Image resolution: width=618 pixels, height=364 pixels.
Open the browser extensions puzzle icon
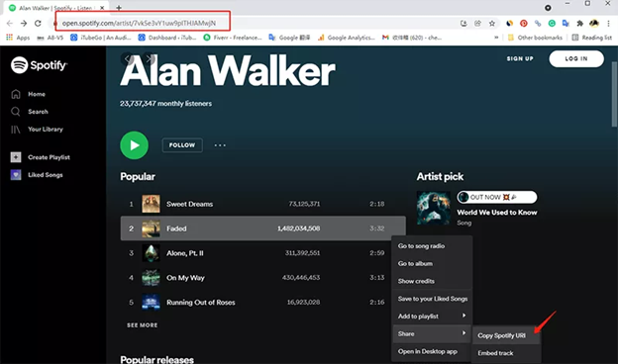579,23
